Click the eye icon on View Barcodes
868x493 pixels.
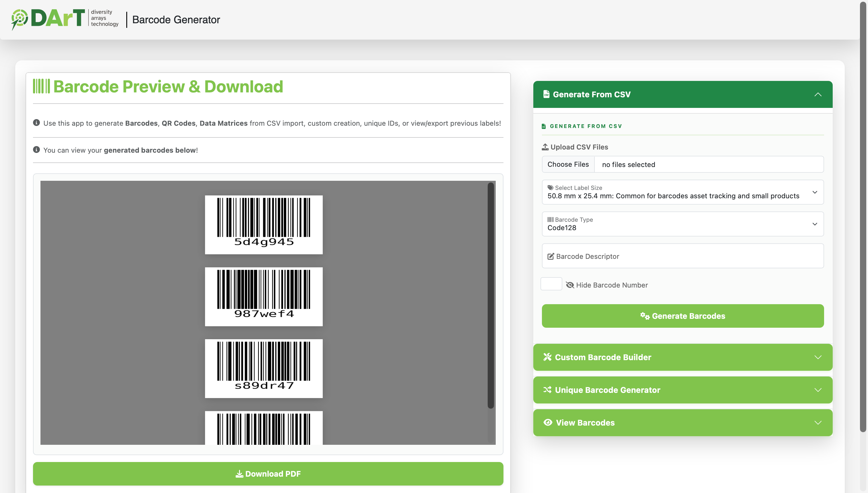(548, 422)
